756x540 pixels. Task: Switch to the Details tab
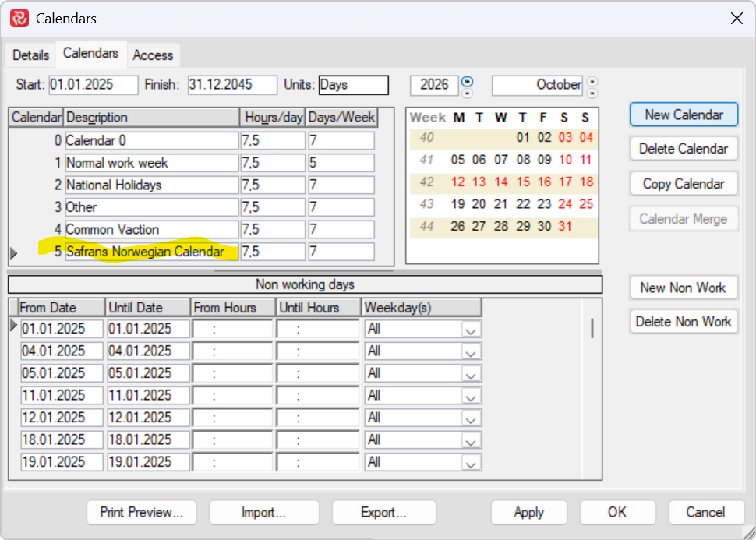(x=30, y=55)
